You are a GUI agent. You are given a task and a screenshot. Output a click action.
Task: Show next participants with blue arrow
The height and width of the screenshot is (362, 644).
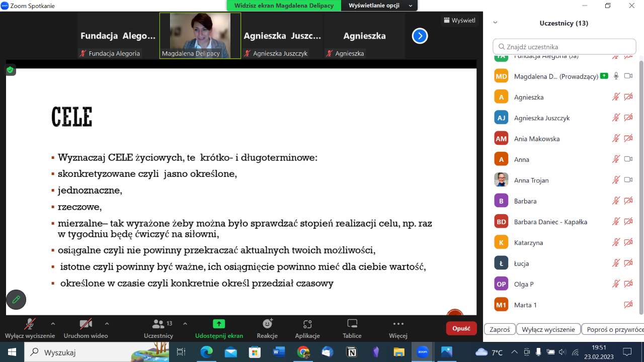tap(420, 36)
